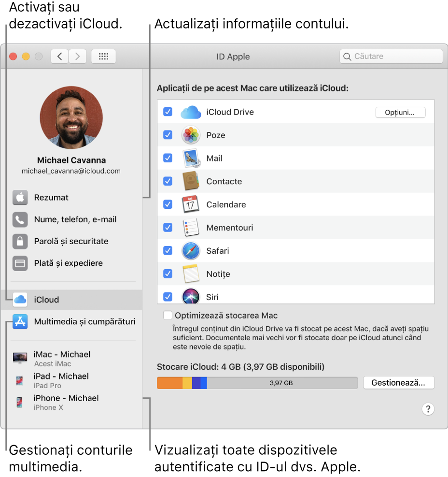
Task: Uncheck the Mail checkbox
Action: coord(168,158)
